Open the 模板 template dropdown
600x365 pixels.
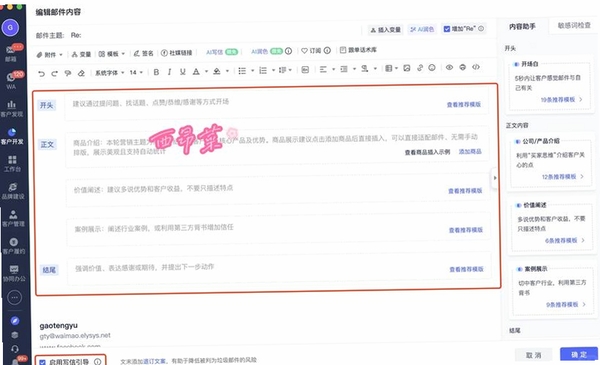coord(112,54)
